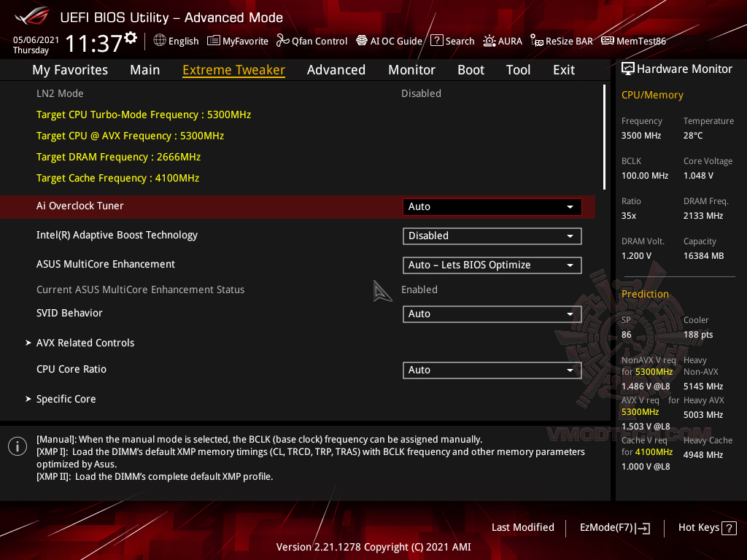Open the clock settings gear icon
Image resolution: width=747 pixels, height=560 pixels.
(131, 38)
